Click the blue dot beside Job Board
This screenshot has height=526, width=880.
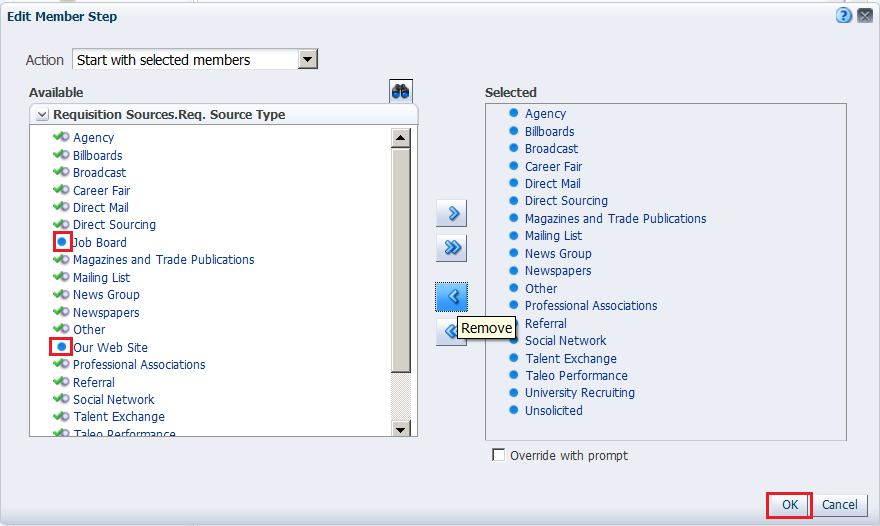61,242
